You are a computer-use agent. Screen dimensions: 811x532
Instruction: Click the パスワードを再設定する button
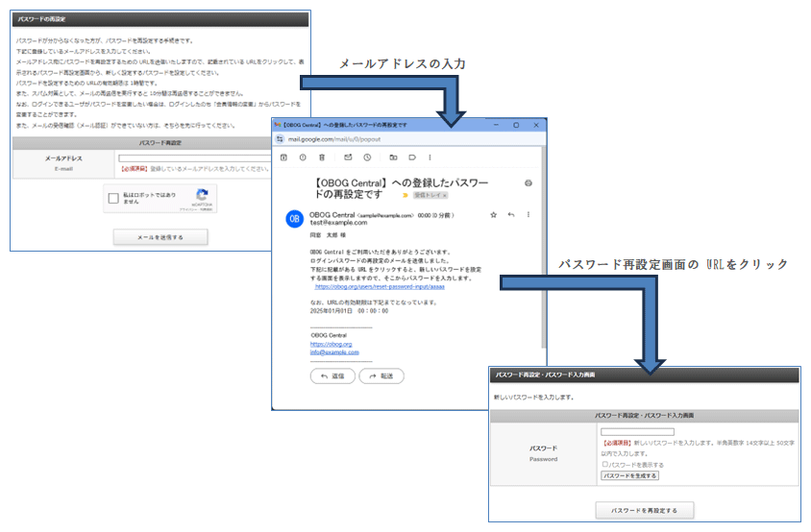pyautogui.click(x=645, y=510)
